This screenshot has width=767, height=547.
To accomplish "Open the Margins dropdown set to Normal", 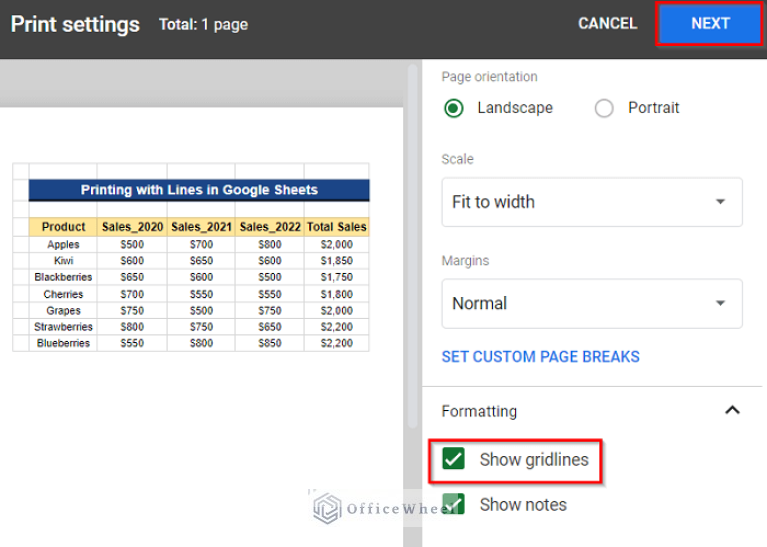I will pyautogui.click(x=591, y=304).
